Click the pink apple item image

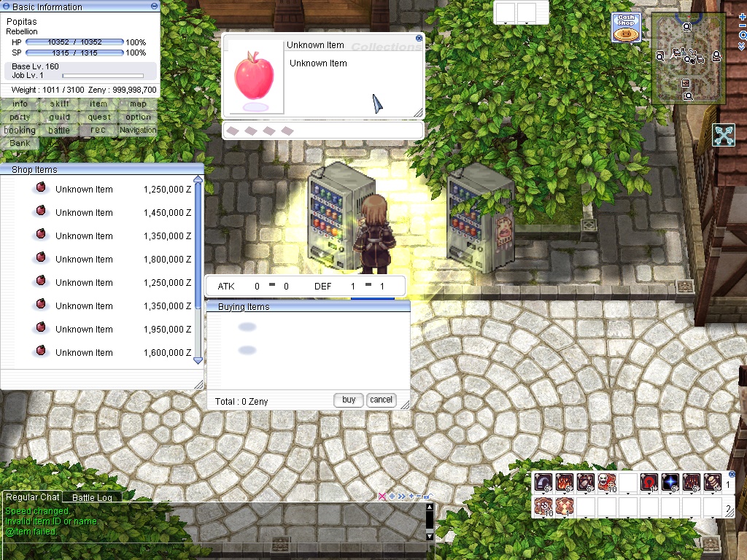pyautogui.click(x=254, y=76)
